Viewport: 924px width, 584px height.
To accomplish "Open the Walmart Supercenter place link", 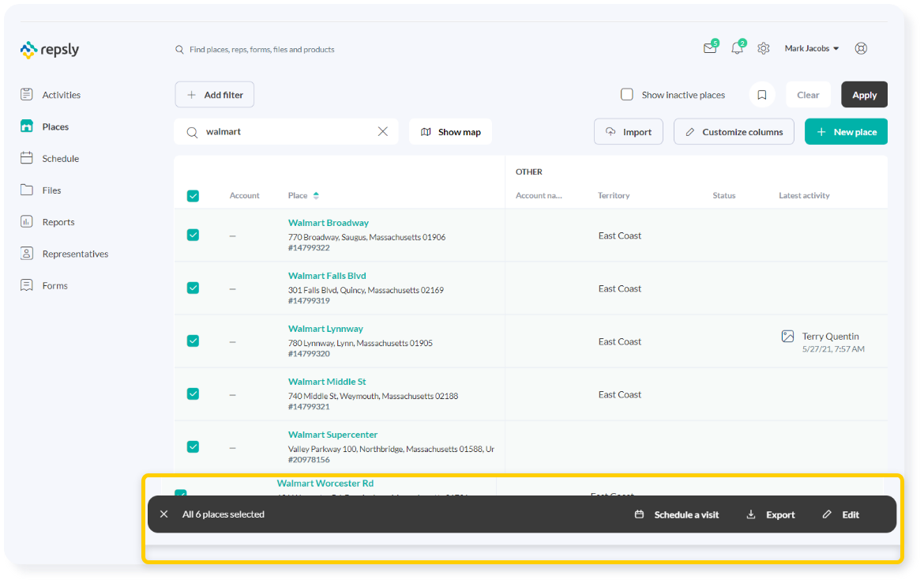I will [x=332, y=435].
